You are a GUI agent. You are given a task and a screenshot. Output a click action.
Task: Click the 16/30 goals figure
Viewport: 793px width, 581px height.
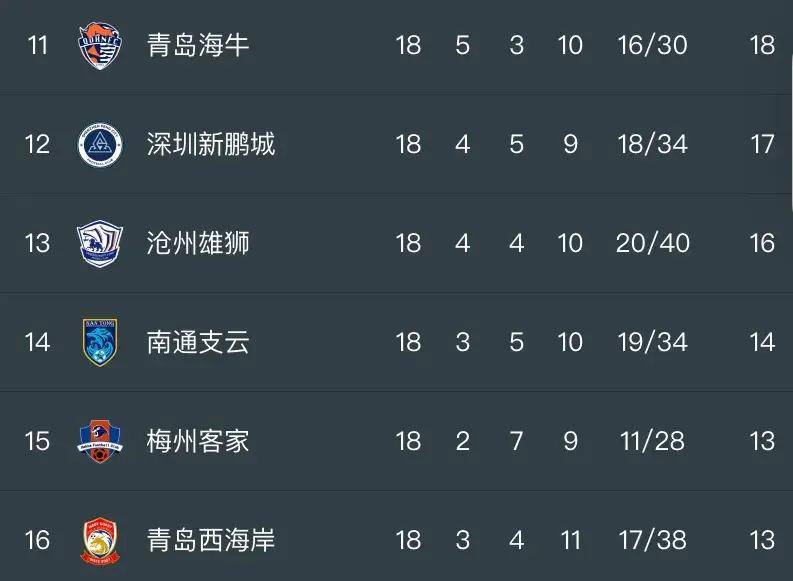653,46
